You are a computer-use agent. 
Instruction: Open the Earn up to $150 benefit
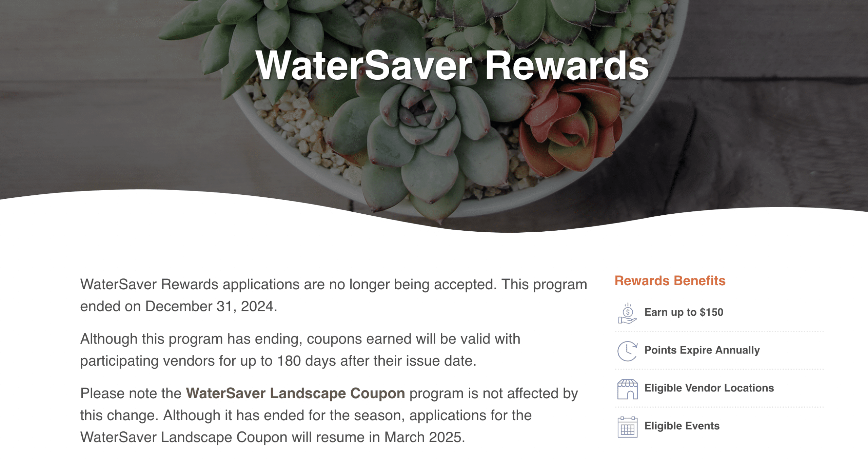(x=684, y=312)
